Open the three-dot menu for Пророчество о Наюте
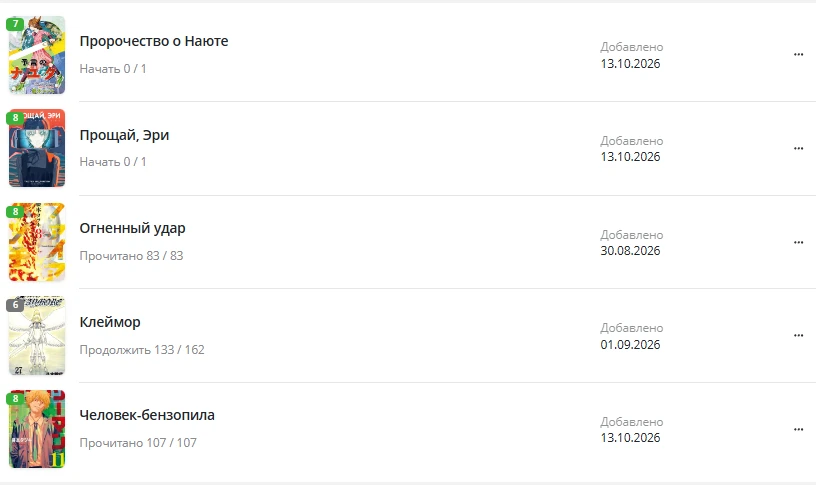The width and height of the screenshot is (816, 485). pyautogui.click(x=798, y=55)
